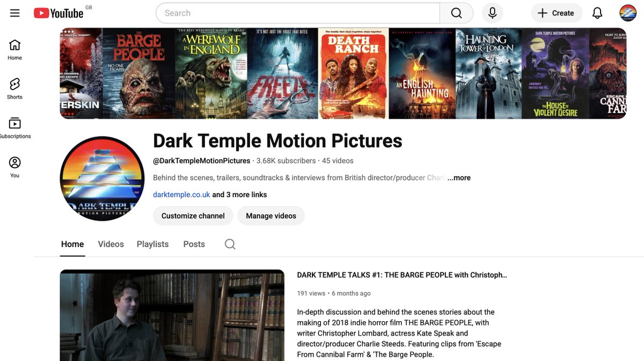The image size is (644, 361).
Task: Switch to the Playlists tab
Action: pyautogui.click(x=152, y=244)
